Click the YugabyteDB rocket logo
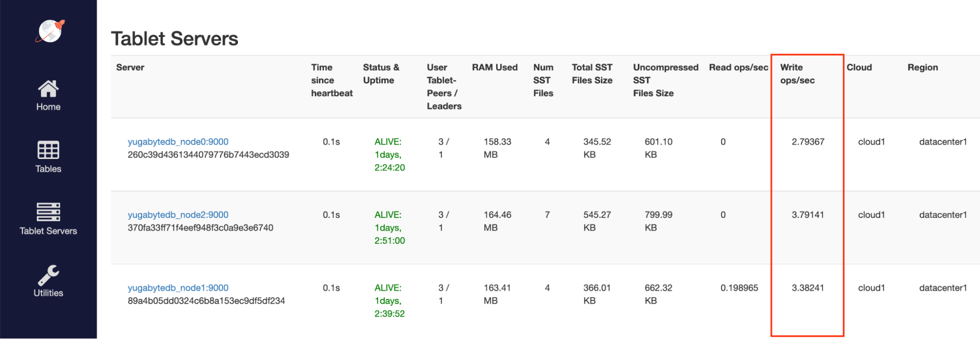Screen dimensions: 980x339 (x=50, y=31)
